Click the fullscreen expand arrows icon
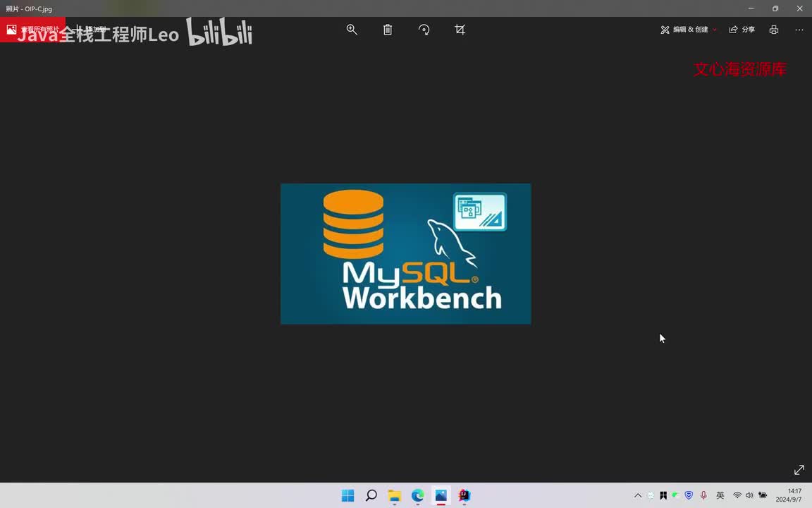Image resolution: width=812 pixels, height=508 pixels. [799, 470]
